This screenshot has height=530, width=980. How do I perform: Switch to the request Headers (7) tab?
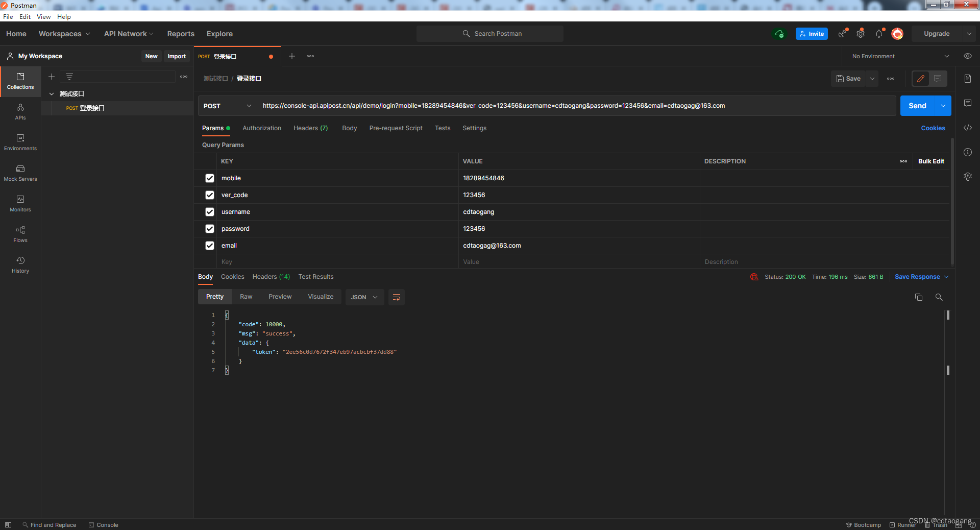311,128
